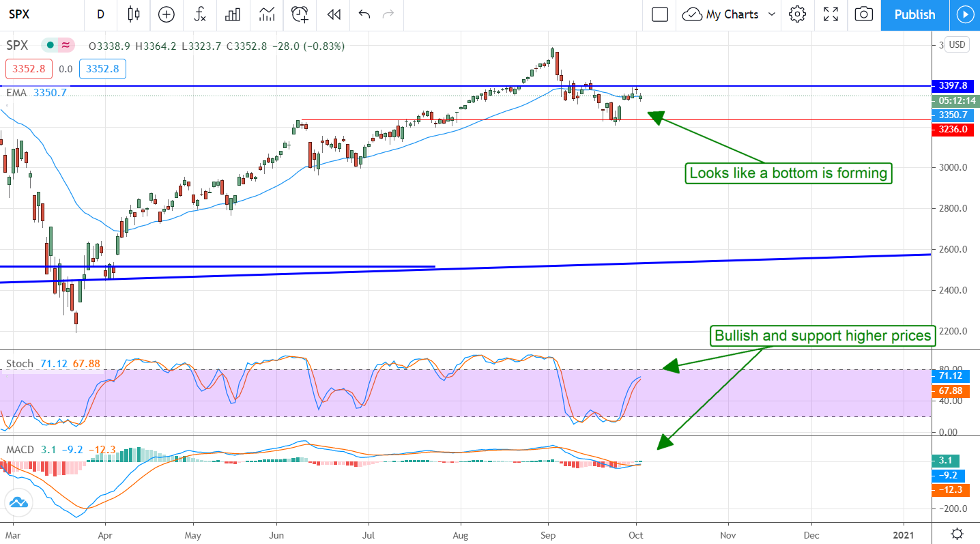Start bar replay with the rewind icon
This screenshot has width=980, height=544.
tap(333, 14)
